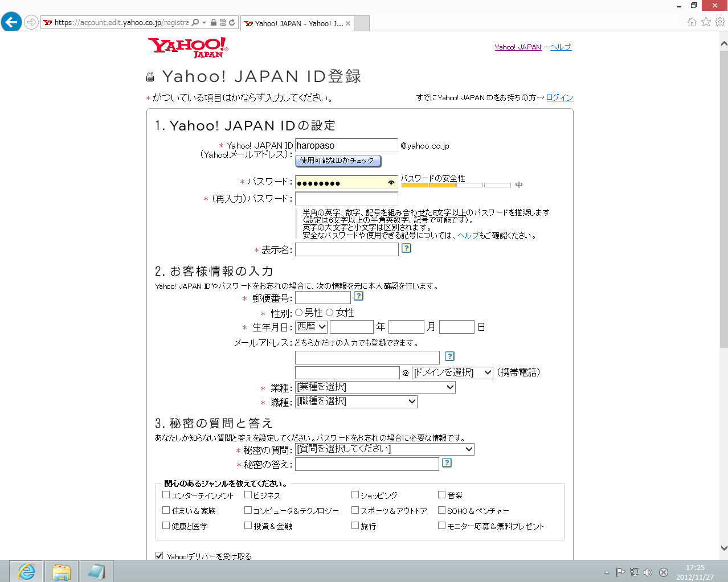Image resolution: width=728 pixels, height=582 pixels.
Task: Check the 旅行 checkbox
Action: point(355,526)
